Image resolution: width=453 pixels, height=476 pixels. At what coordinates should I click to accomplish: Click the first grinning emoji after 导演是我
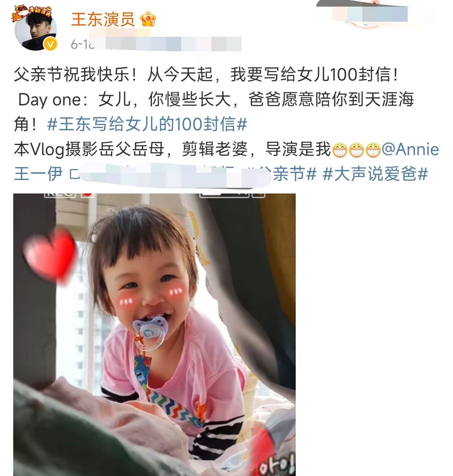point(340,150)
